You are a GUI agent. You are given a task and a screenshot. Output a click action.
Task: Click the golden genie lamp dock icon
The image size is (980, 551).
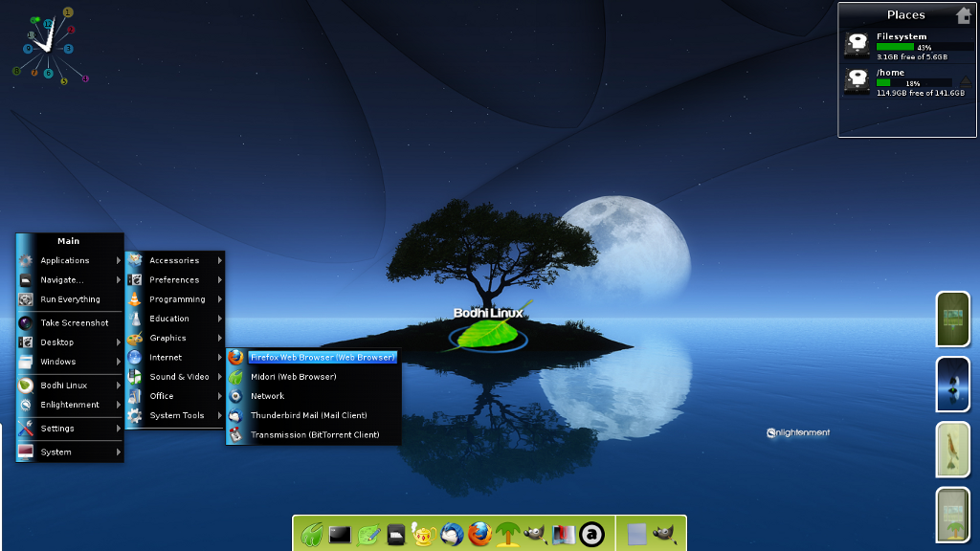(x=424, y=535)
